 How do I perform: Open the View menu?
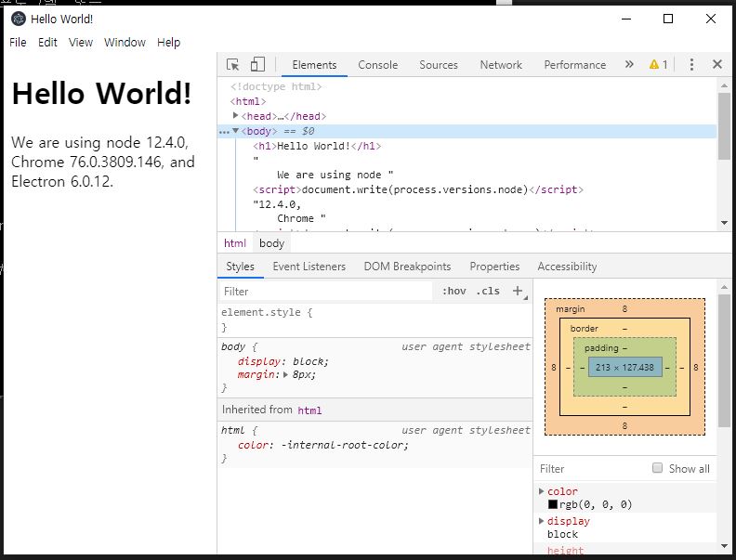pos(81,42)
